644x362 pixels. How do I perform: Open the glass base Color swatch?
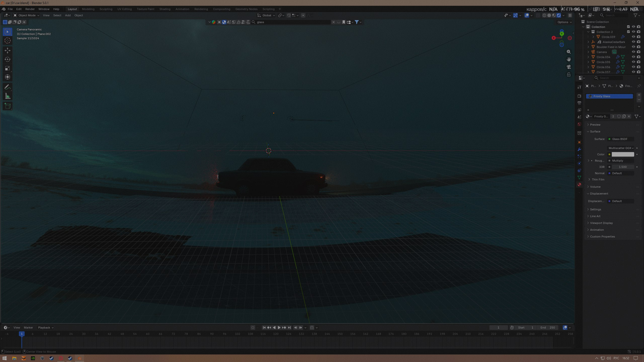point(623,154)
